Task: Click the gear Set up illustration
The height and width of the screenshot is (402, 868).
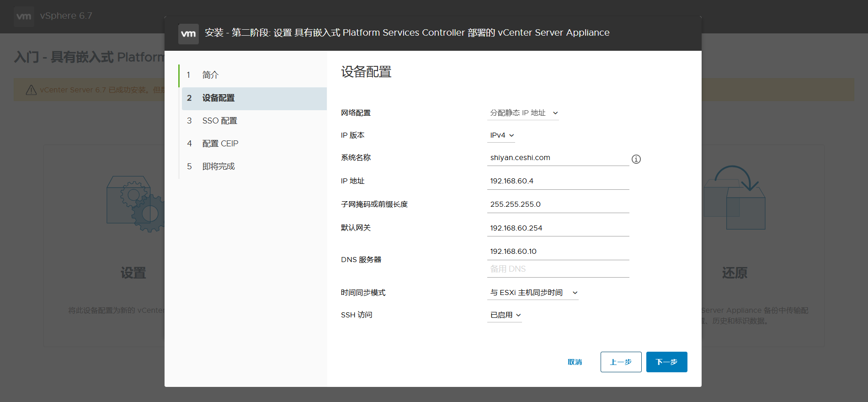Action: pos(135,204)
